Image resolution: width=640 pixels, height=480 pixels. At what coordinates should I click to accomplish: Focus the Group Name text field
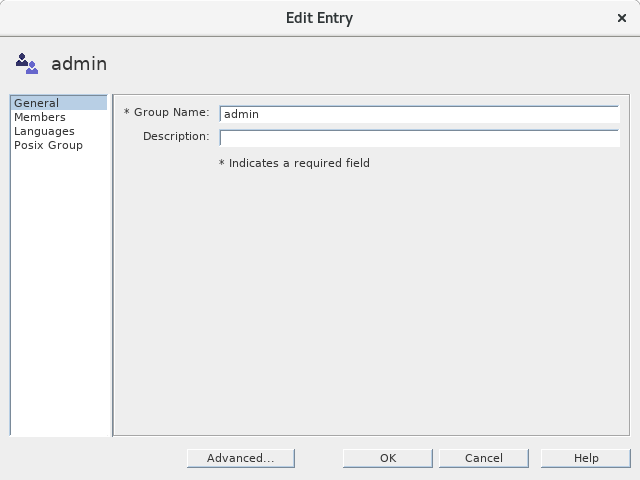pyautogui.click(x=418, y=114)
